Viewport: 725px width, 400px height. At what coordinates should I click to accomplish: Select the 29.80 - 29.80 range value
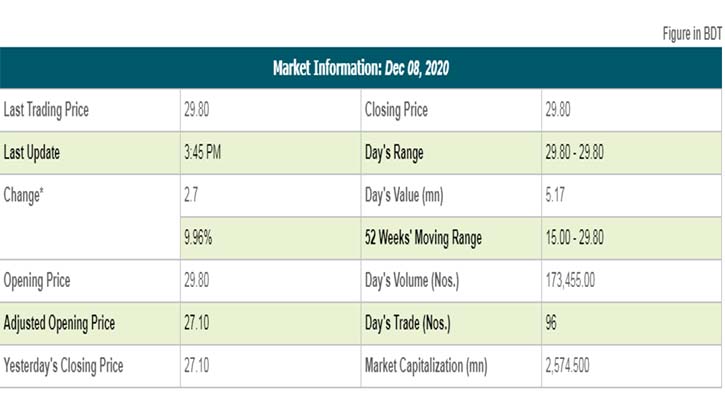[x=574, y=153]
